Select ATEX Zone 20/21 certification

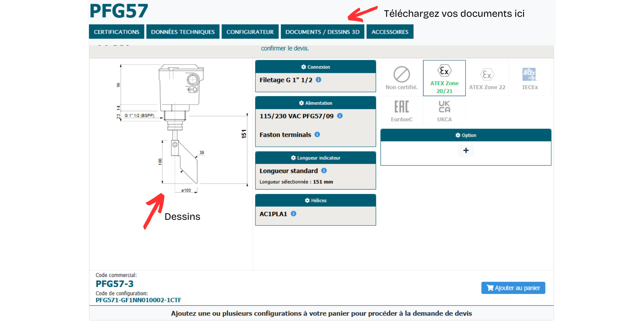[444, 78]
